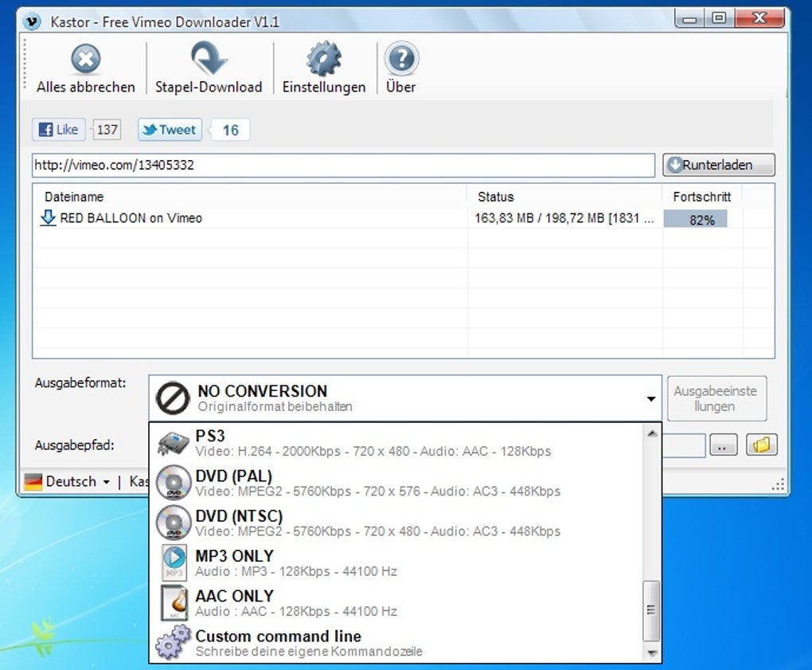Click the 82% progress bar

(696, 219)
